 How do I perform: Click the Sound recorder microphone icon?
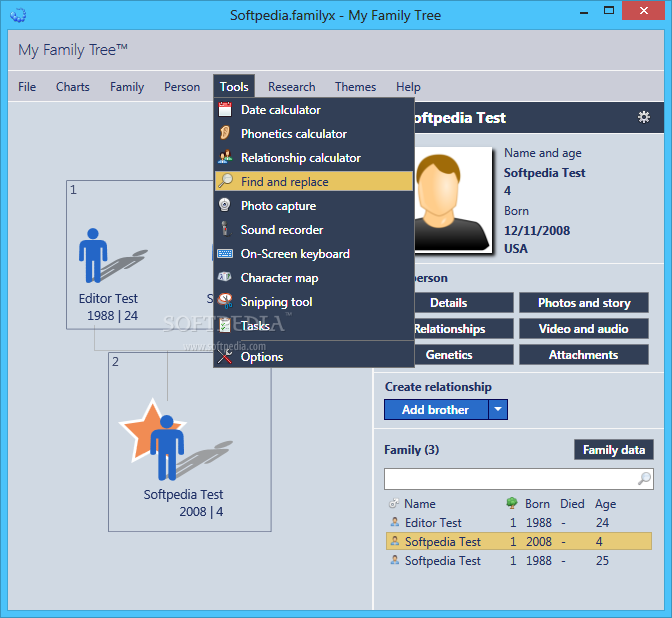point(225,229)
